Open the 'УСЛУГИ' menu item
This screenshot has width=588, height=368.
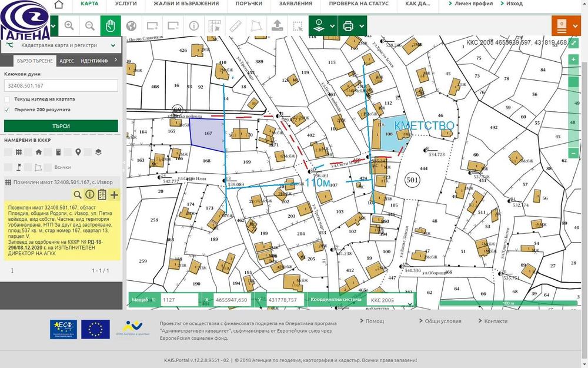(x=126, y=4)
